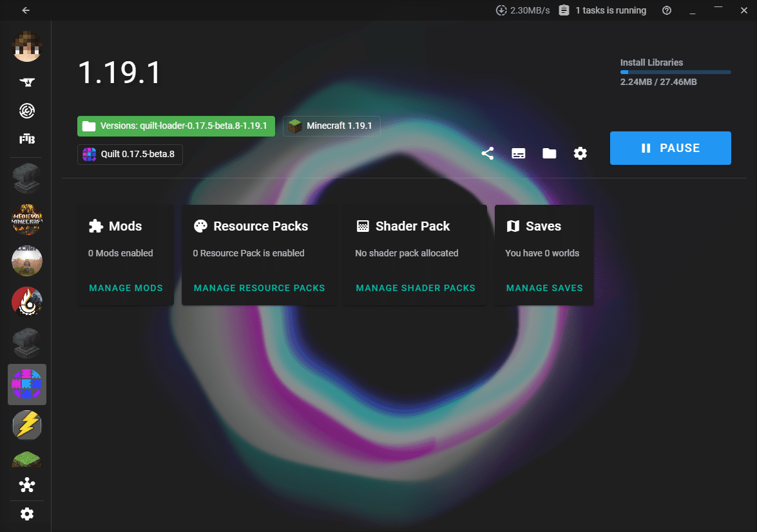Open the instance folder icon
This screenshot has height=532, width=757.
coord(550,153)
